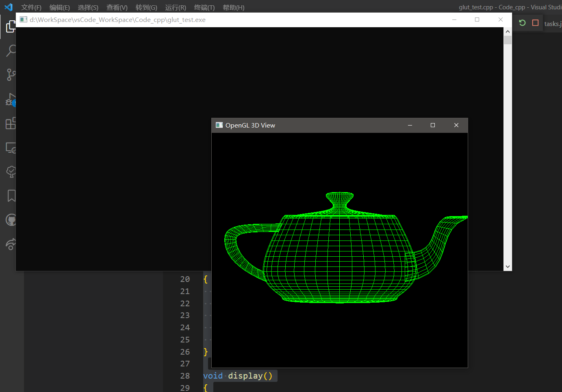Open the 帮助(H) menu

click(x=233, y=7)
